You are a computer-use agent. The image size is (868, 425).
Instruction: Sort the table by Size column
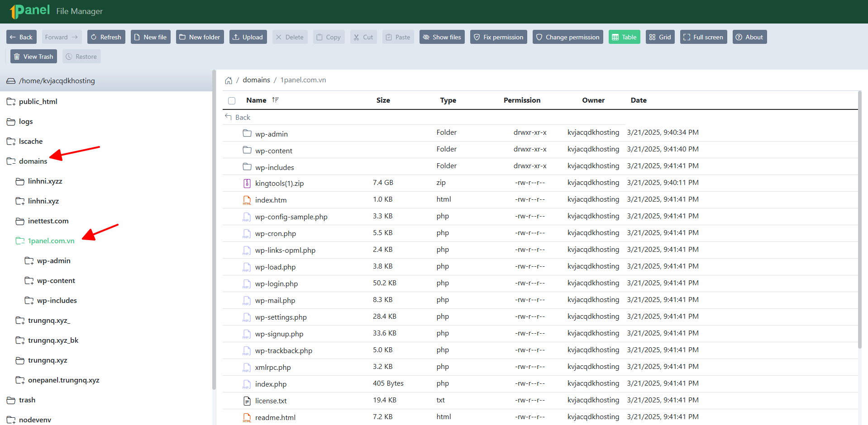tap(383, 100)
